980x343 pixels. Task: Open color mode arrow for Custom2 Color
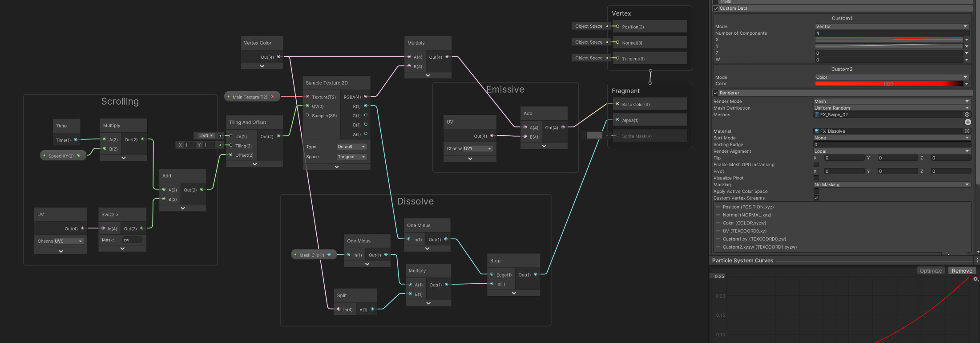(x=967, y=84)
